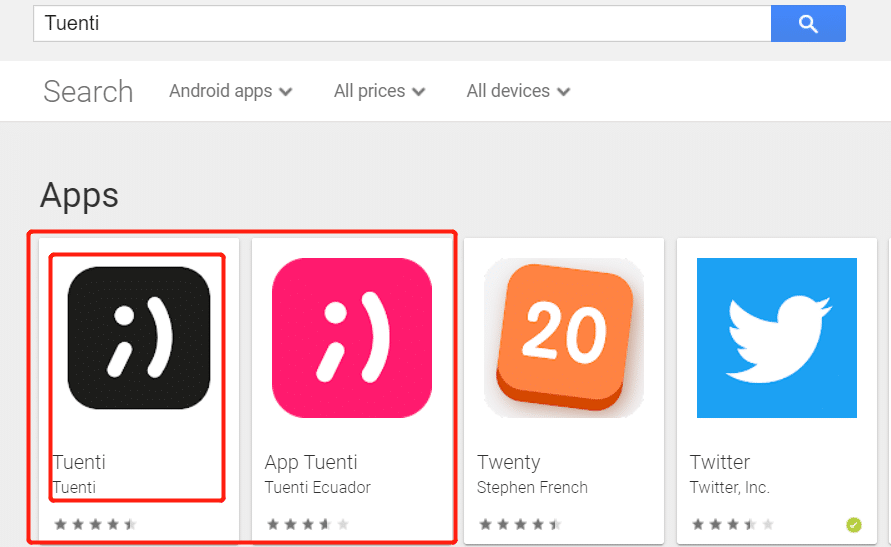
Task: Expand the All prices filter
Action: [380, 91]
